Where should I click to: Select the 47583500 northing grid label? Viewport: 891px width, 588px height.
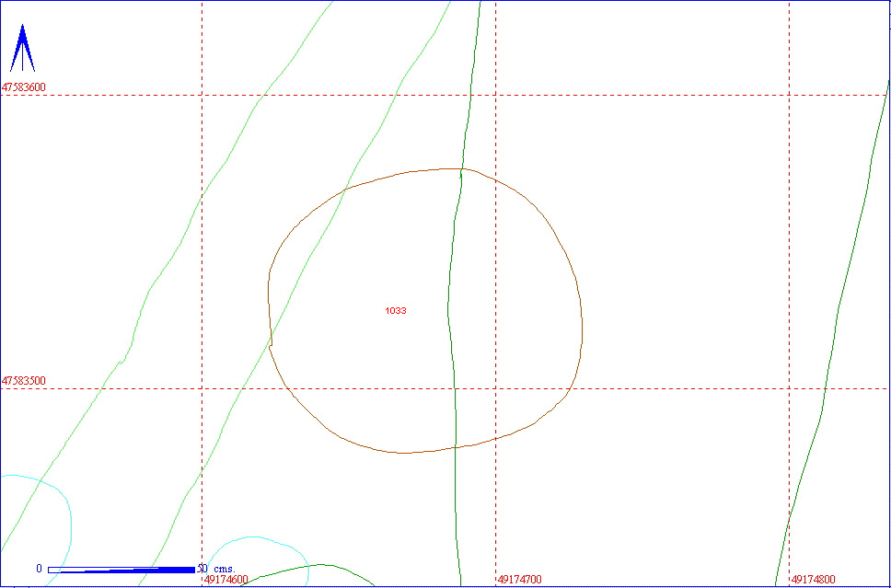(24, 381)
